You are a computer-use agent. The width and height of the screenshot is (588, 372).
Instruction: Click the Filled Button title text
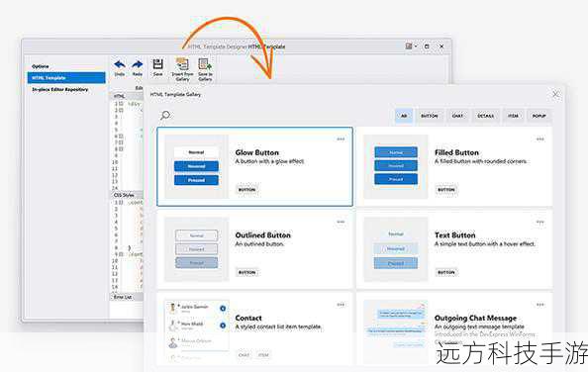point(456,152)
